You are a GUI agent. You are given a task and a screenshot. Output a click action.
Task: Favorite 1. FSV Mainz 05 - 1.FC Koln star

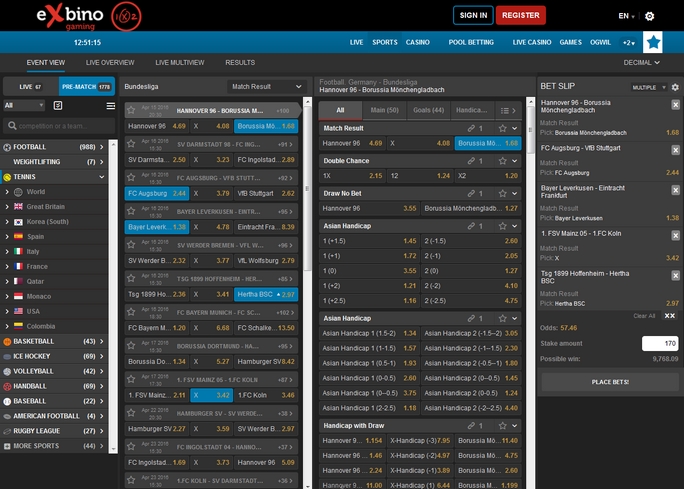pos(131,380)
